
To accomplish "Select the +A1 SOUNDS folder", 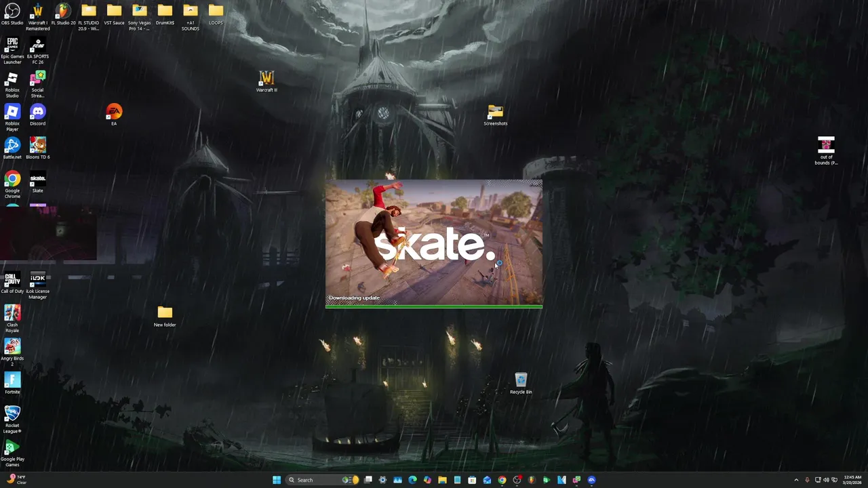I will pyautogui.click(x=190, y=17).
